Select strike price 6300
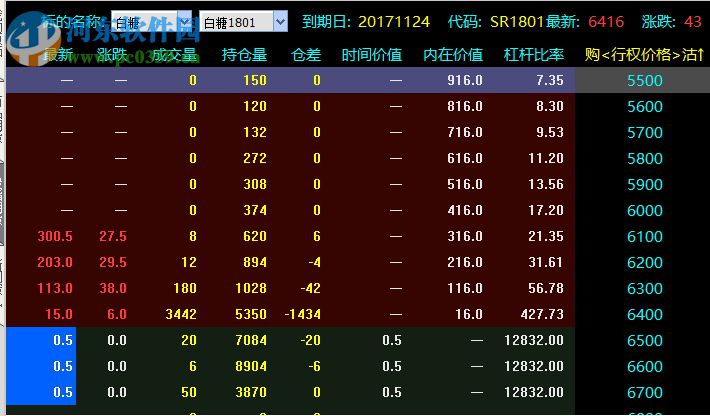The height and width of the screenshot is (416, 710). coord(645,288)
